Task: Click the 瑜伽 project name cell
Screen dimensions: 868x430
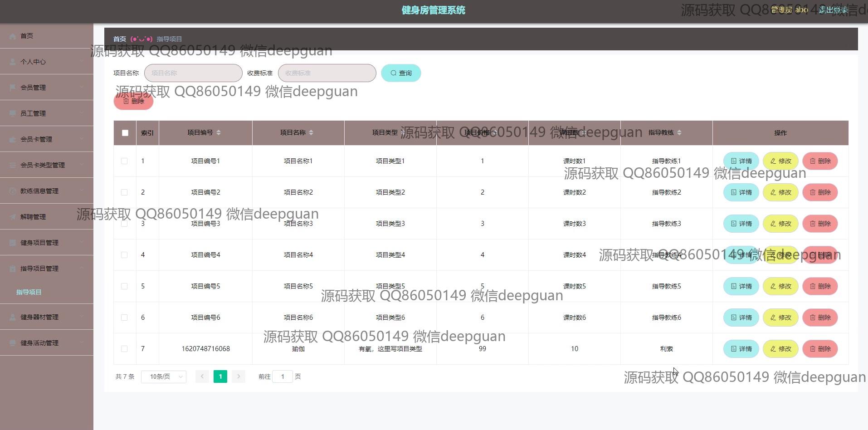Action: [298, 349]
